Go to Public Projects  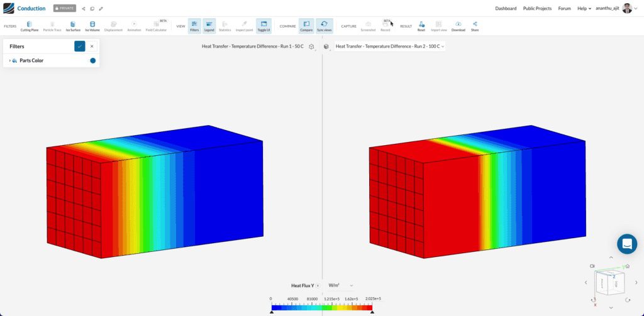[537, 8]
